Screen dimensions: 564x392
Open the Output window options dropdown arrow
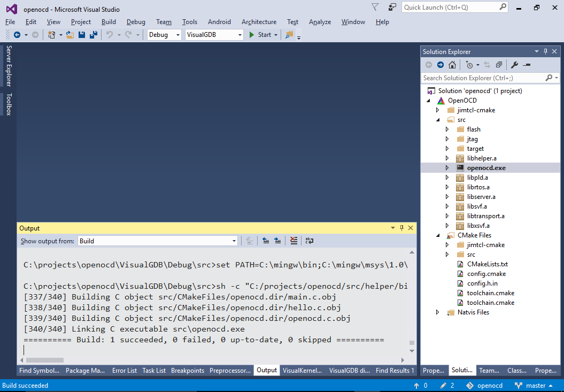click(x=393, y=228)
